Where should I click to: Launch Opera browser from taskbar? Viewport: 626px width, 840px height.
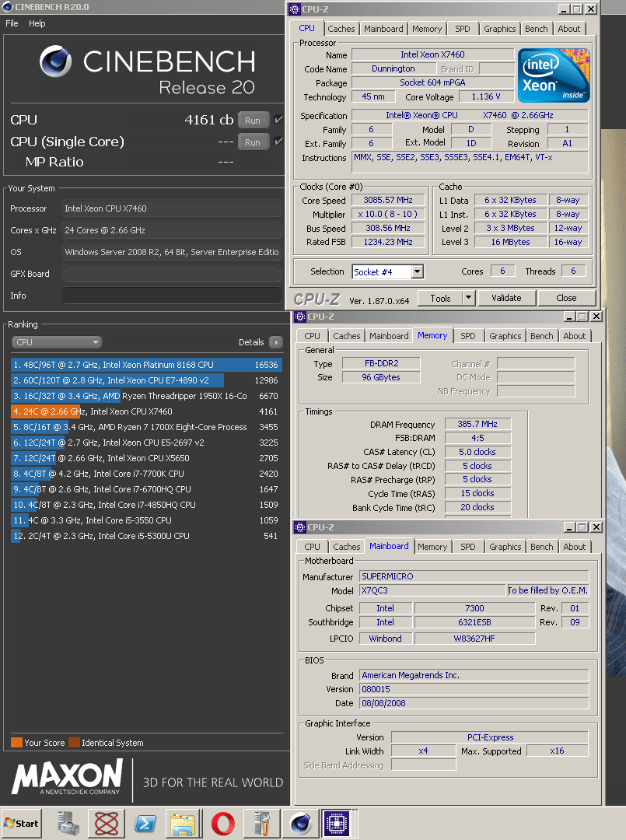pos(222,824)
